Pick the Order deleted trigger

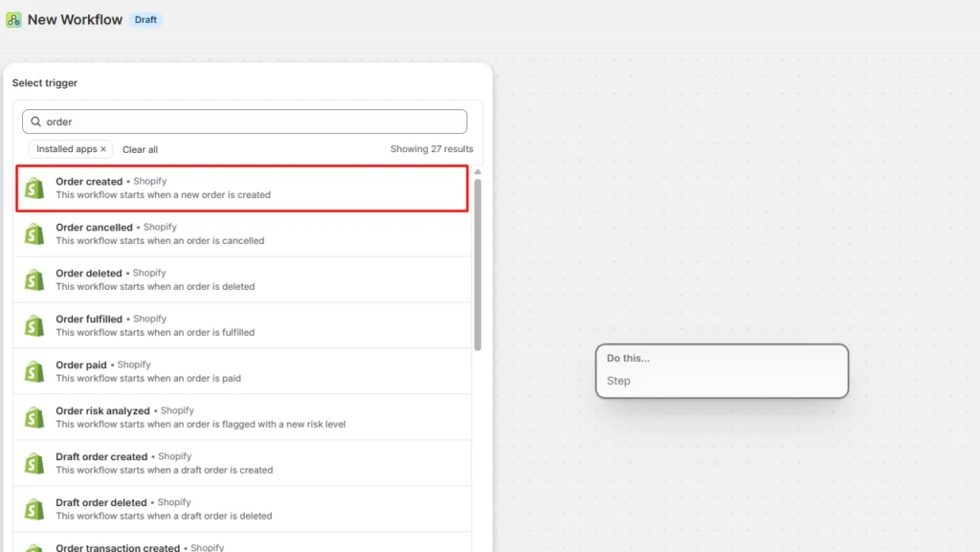[242, 279]
